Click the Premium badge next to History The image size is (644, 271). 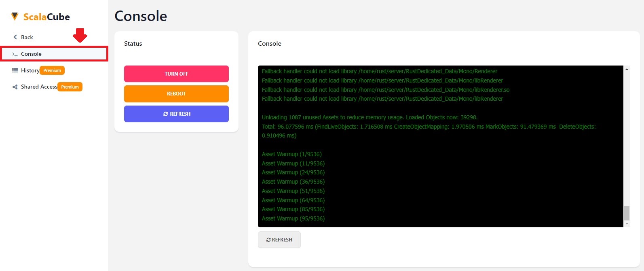point(52,70)
